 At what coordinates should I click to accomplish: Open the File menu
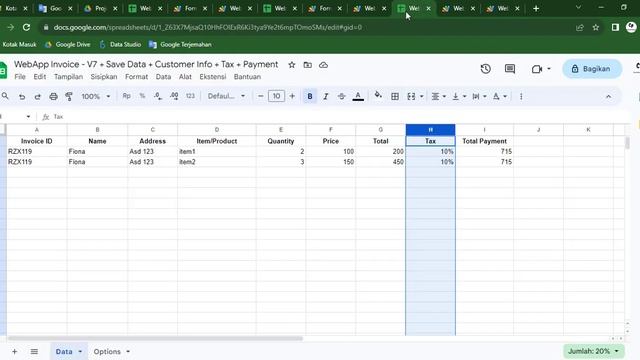(20, 77)
